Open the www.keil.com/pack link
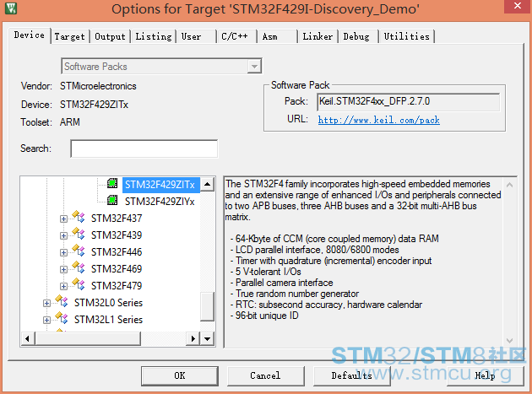 click(378, 120)
